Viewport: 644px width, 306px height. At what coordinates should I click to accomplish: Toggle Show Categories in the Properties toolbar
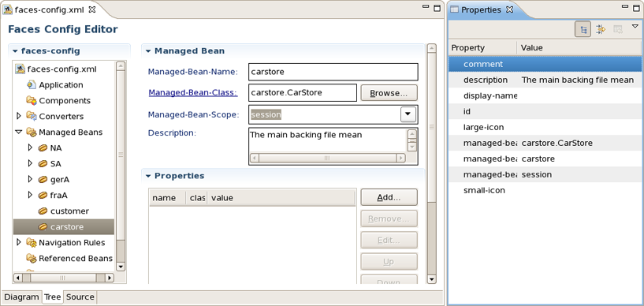(x=583, y=29)
